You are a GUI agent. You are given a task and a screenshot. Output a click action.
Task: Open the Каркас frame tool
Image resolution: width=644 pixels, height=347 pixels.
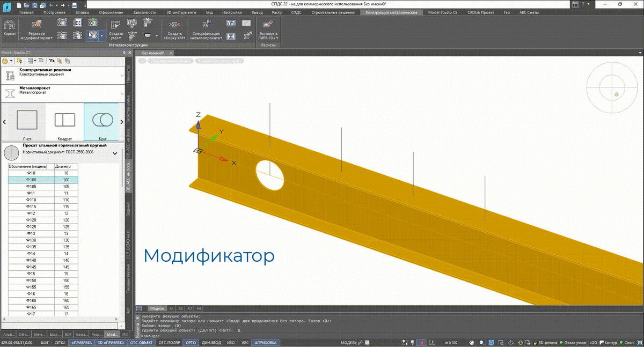point(9,29)
